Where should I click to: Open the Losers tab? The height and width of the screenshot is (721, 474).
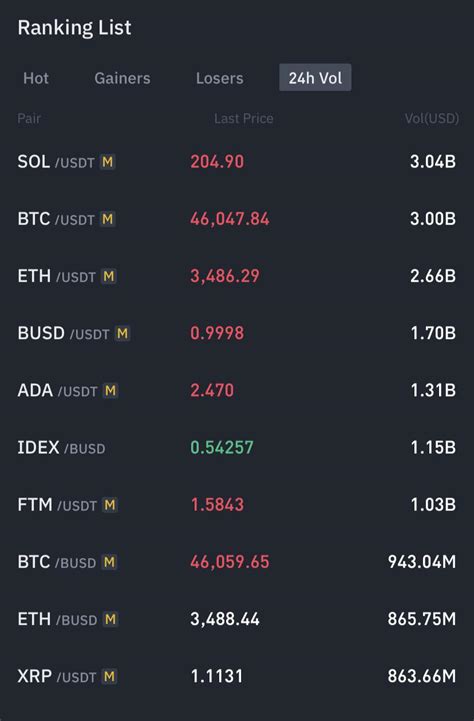point(219,78)
